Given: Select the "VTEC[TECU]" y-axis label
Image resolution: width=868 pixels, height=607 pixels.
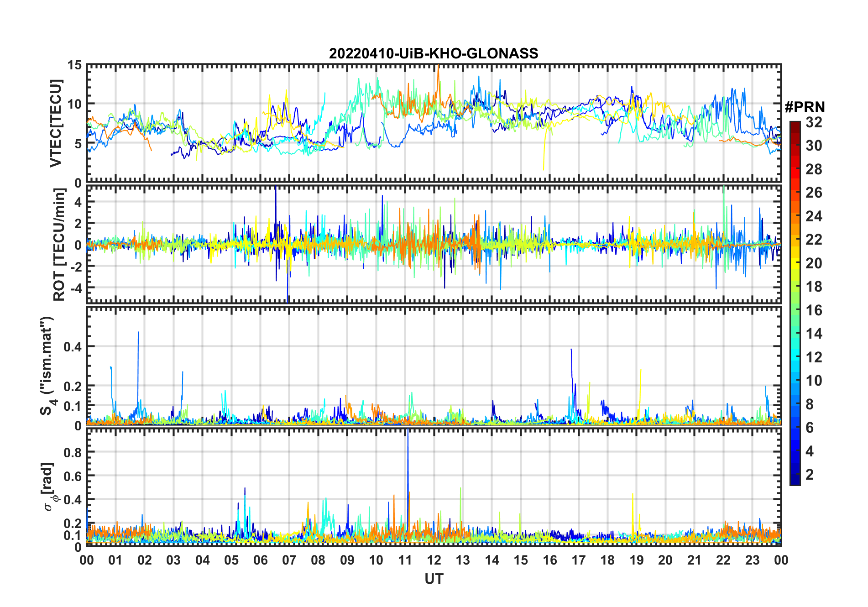Looking at the screenshot, I should coord(56,124).
